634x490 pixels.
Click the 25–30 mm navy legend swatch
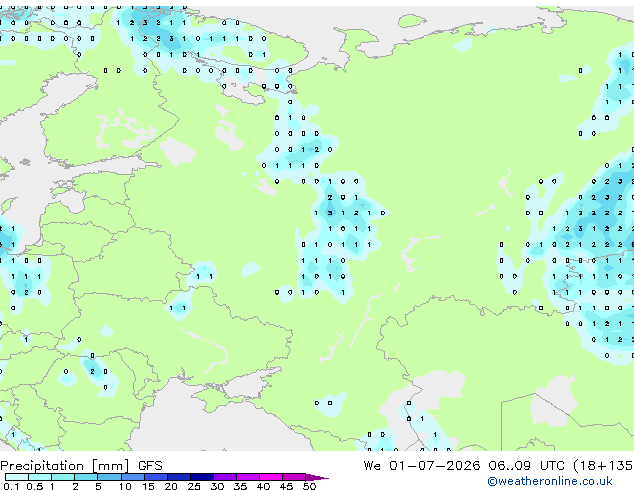(x=202, y=477)
